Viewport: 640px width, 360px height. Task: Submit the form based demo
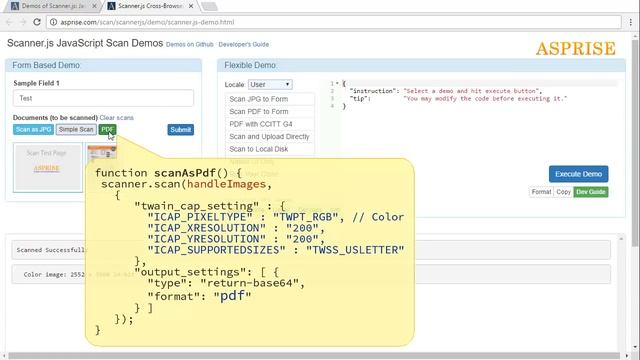pyautogui.click(x=180, y=130)
